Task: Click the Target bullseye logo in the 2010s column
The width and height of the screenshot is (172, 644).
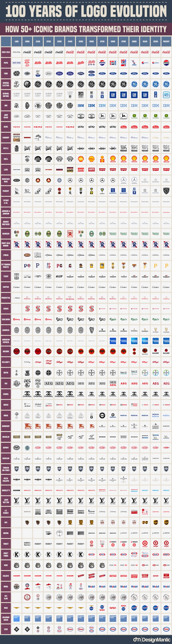Action: pos(145,544)
